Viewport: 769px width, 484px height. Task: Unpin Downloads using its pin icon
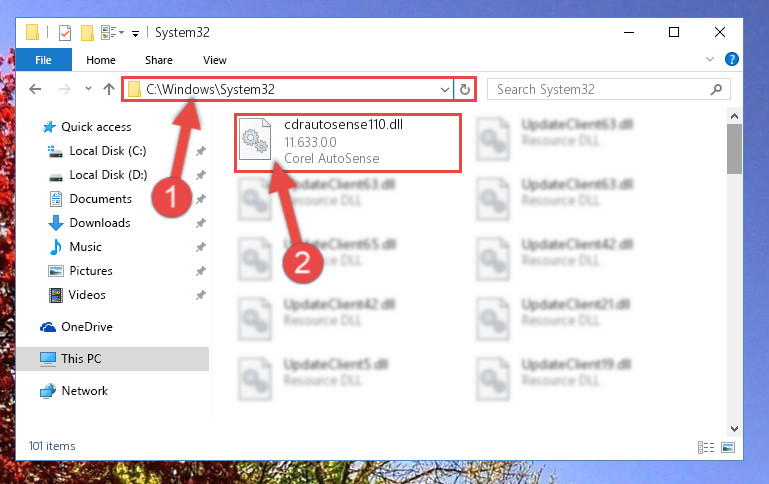(201, 223)
